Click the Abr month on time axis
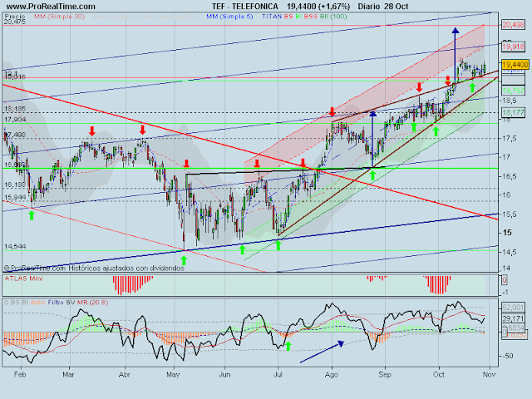Screen dimensions: 532x399 [x=125, y=375]
